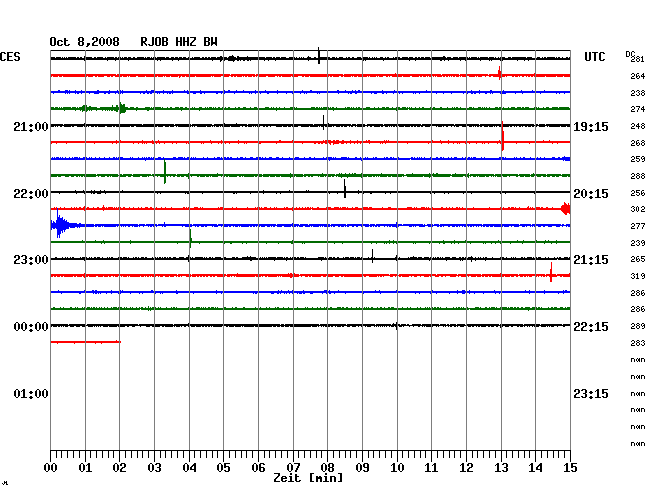Select DC offset value 274
The width and height of the screenshot is (650, 494).
click(x=638, y=109)
